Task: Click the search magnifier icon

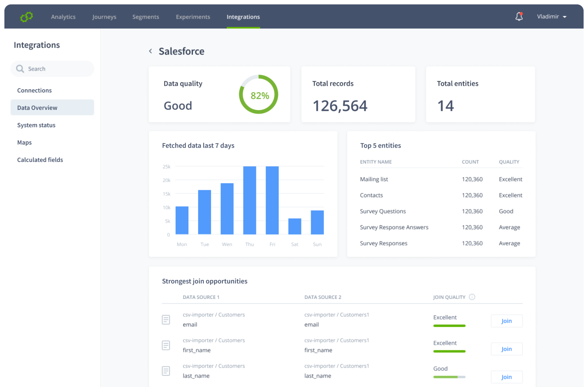Action: 20,69
